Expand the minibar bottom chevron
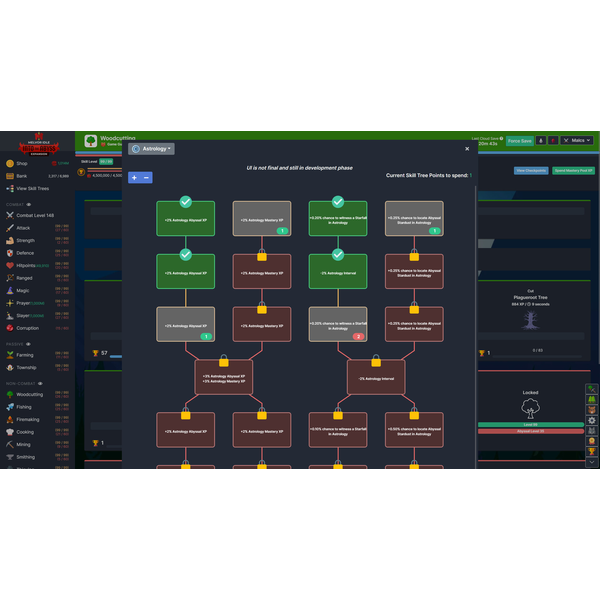 [x=591, y=464]
